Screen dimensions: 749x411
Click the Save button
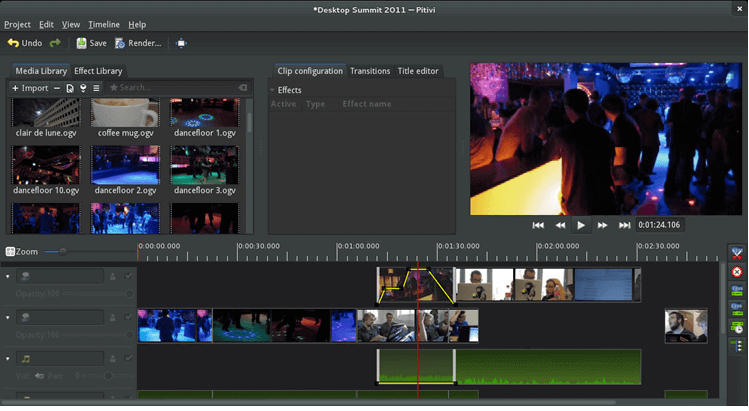(x=91, y=43)
